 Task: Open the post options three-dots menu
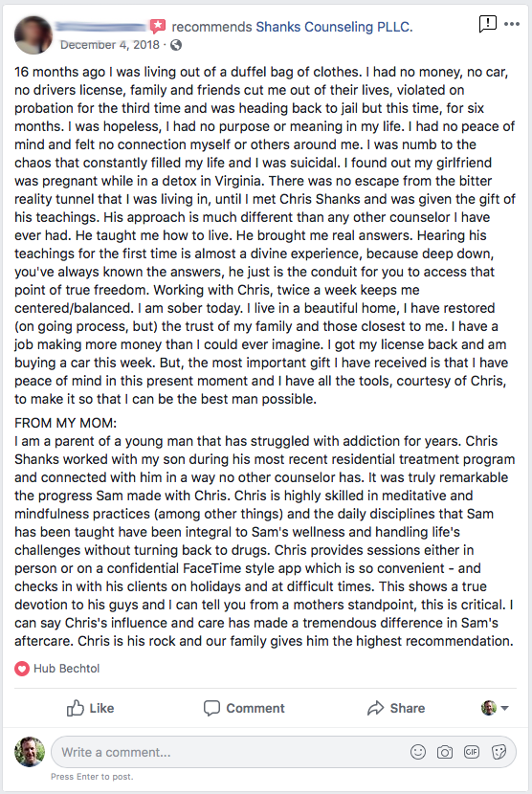click(512, 24)
